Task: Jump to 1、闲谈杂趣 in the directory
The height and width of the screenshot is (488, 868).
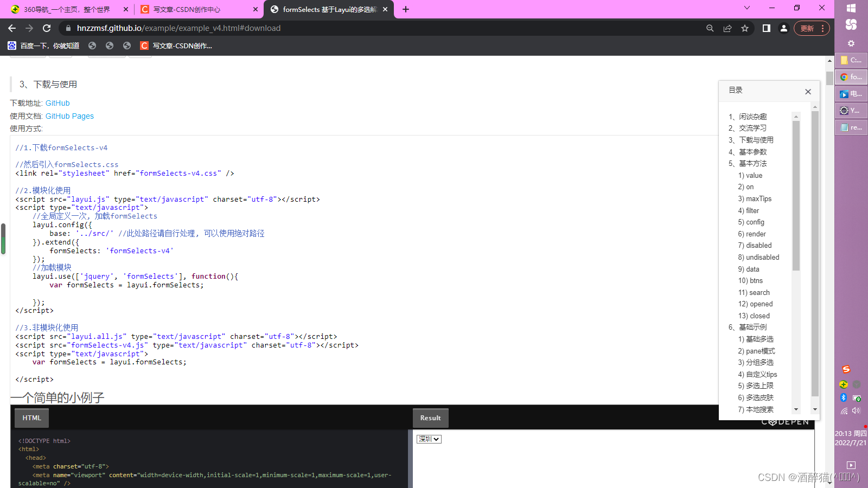Action: click(x=748, y=117)
